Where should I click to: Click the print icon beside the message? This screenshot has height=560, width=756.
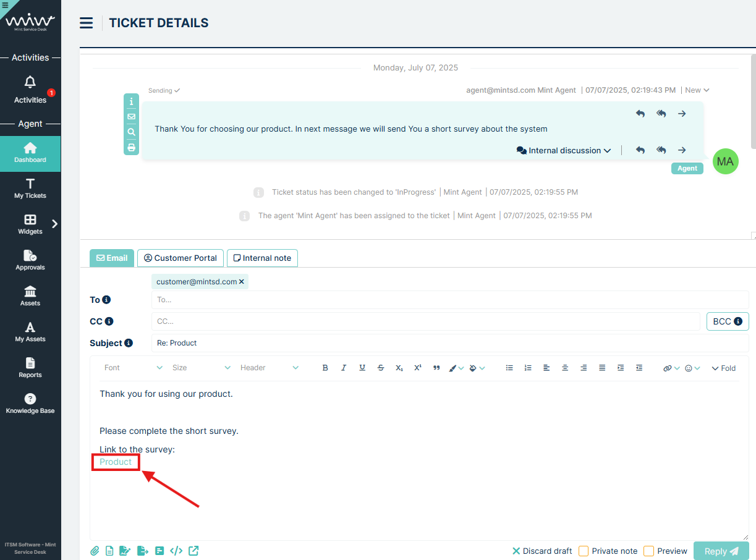click(131, 148)
